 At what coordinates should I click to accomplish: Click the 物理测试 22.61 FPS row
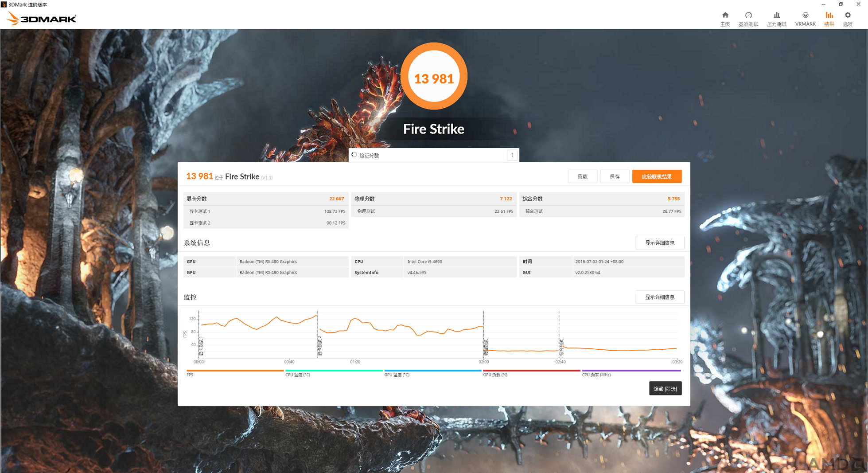(x=434, y=211)
